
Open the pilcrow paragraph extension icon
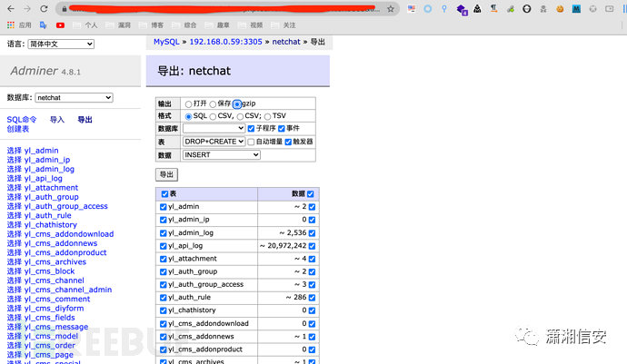[493, 8]
